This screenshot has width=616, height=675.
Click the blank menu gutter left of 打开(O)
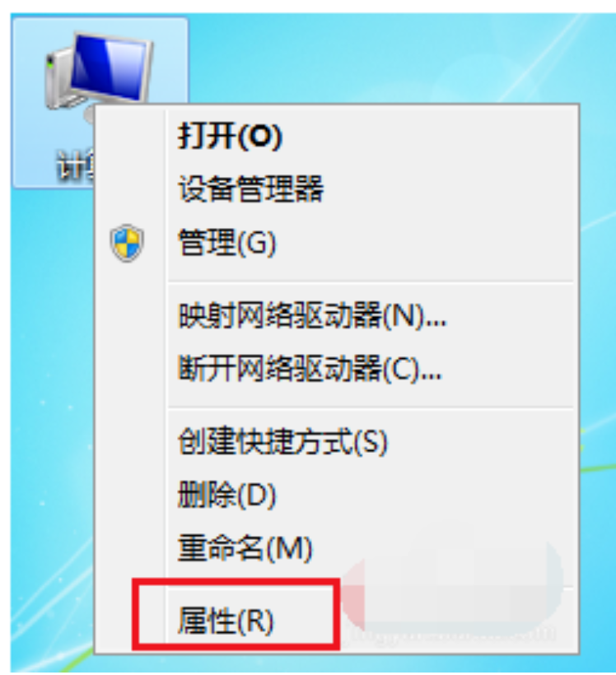click(x=130, y=136)
